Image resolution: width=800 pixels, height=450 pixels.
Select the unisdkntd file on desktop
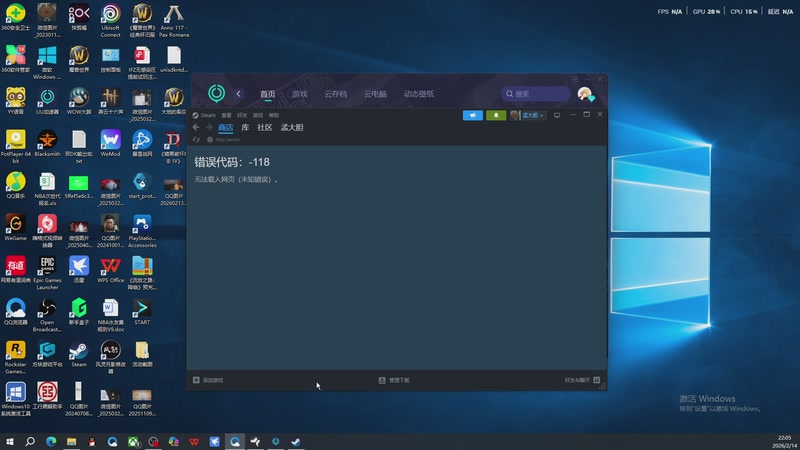tap(174, 59)
